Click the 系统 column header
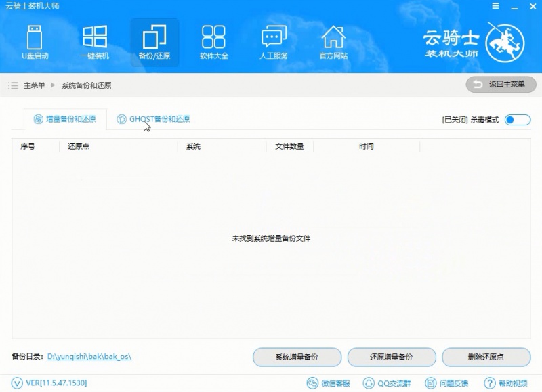This screenshot has width=542, height=392. click(193, 146)
